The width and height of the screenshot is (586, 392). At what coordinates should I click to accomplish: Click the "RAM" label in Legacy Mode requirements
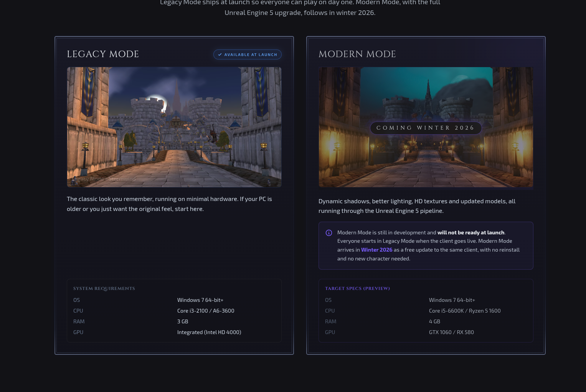point(79,321)
